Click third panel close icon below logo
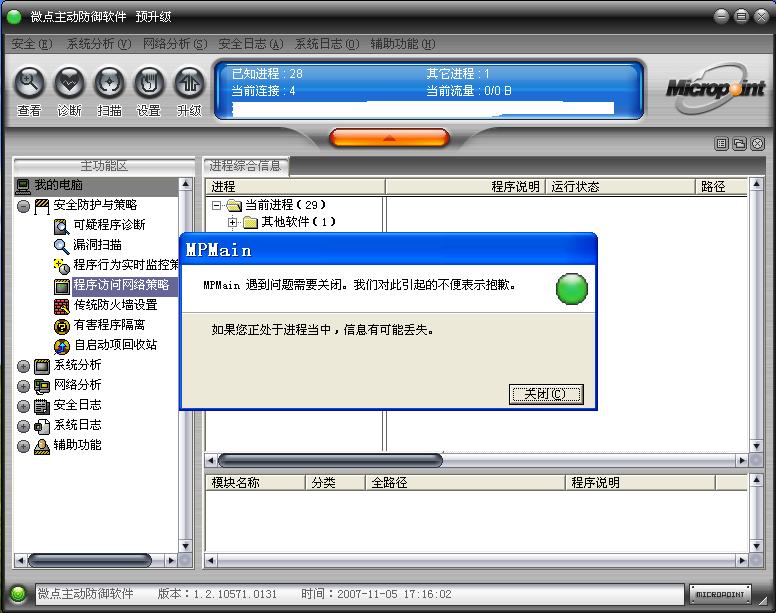The height and width of the screenshot is (613, 776). point(758,144)
